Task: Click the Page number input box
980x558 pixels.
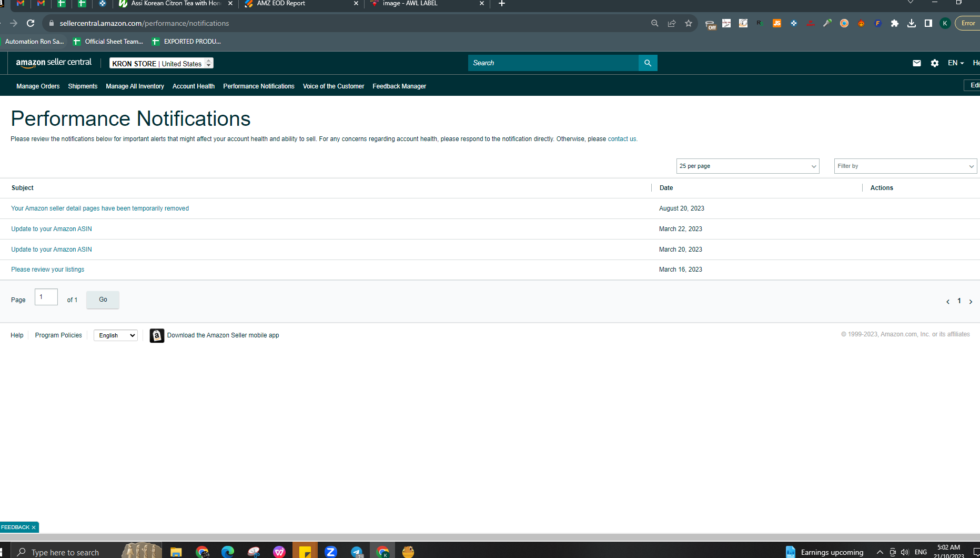Action: pos(46,297)
